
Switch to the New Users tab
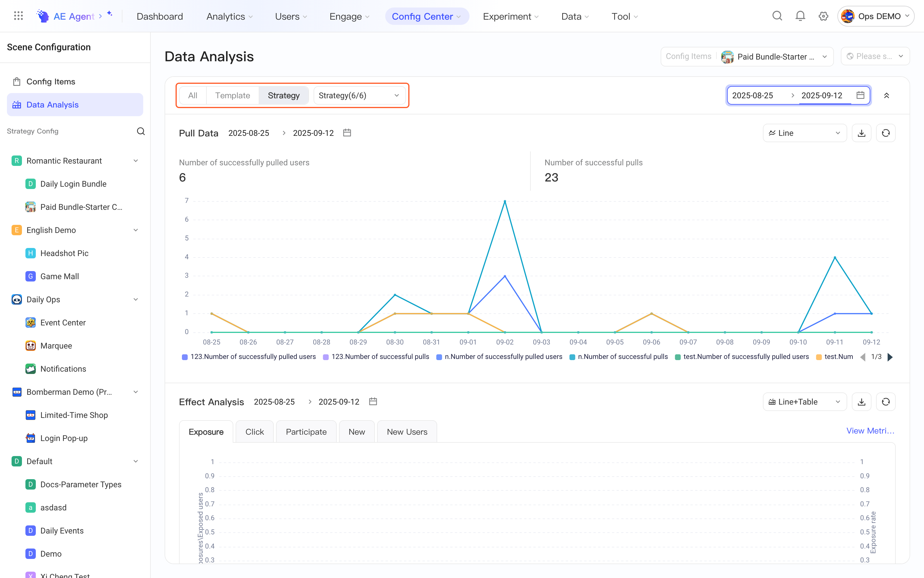tap(407, 431)
